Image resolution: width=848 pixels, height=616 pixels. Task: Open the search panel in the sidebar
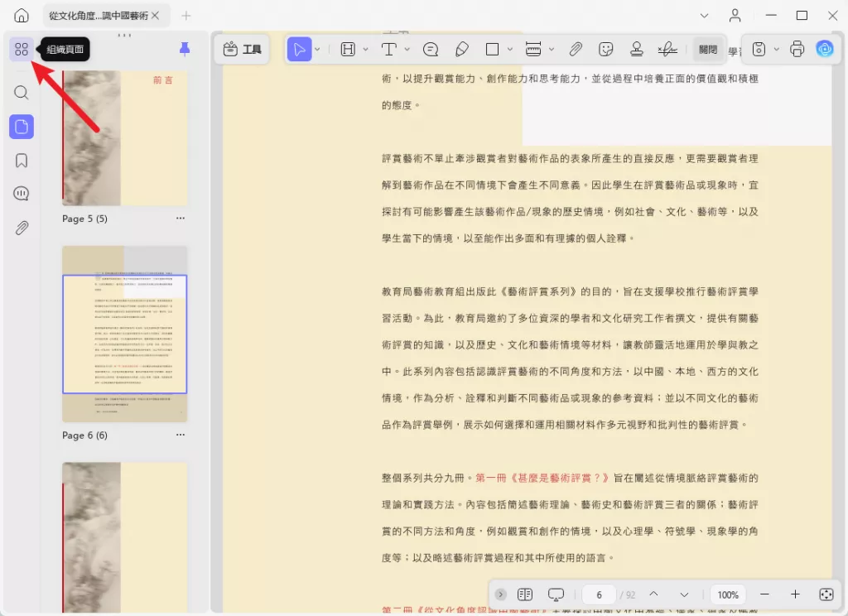pyautogui.click(x=22, y=93)
